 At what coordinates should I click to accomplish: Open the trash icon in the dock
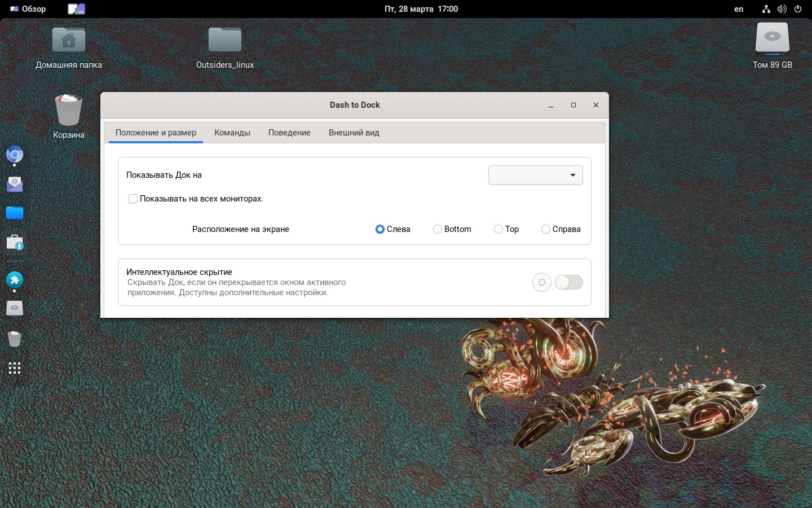[x=15, y=339]
